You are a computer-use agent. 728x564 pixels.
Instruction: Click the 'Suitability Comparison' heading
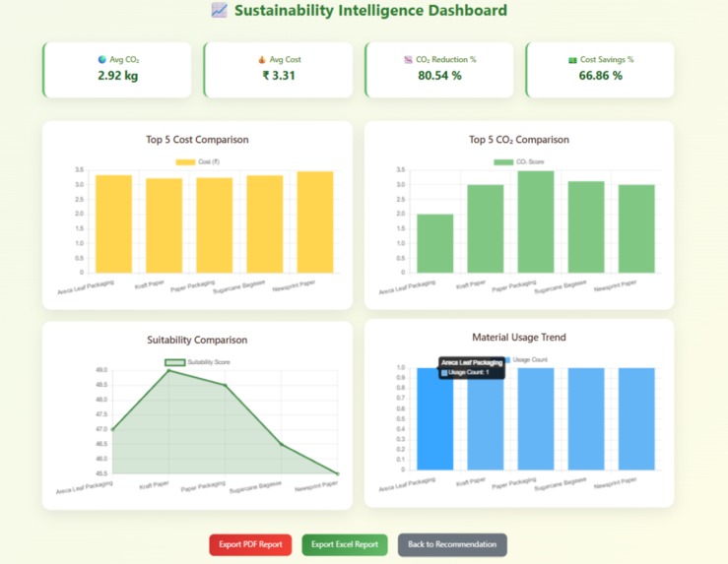pos(197,340)
